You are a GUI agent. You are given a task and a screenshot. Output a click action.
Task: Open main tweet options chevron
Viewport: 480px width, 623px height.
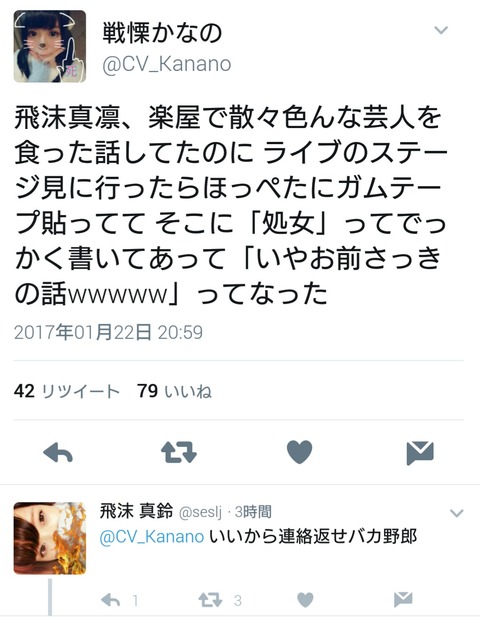coord(441,30)
